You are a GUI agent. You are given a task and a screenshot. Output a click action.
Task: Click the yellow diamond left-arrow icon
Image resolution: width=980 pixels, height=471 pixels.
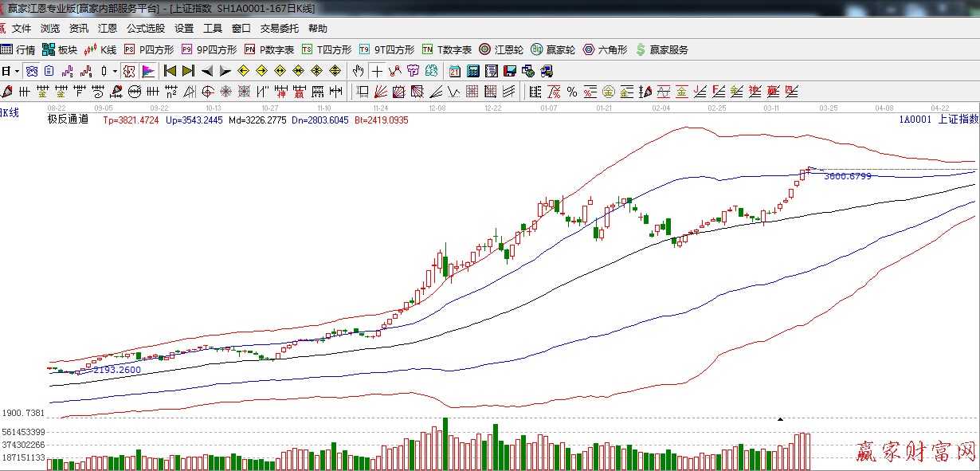click(x=242, y=71)
